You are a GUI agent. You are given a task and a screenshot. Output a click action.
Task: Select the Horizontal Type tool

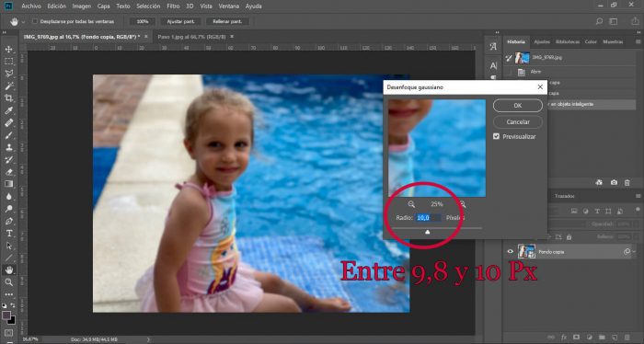(x=8, y=233)
